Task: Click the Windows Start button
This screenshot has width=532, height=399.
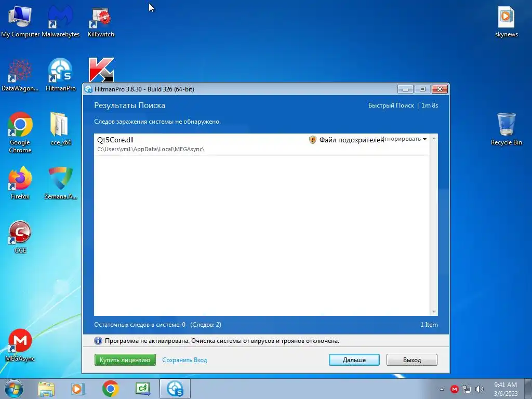Action: click(x=14, y=389)
